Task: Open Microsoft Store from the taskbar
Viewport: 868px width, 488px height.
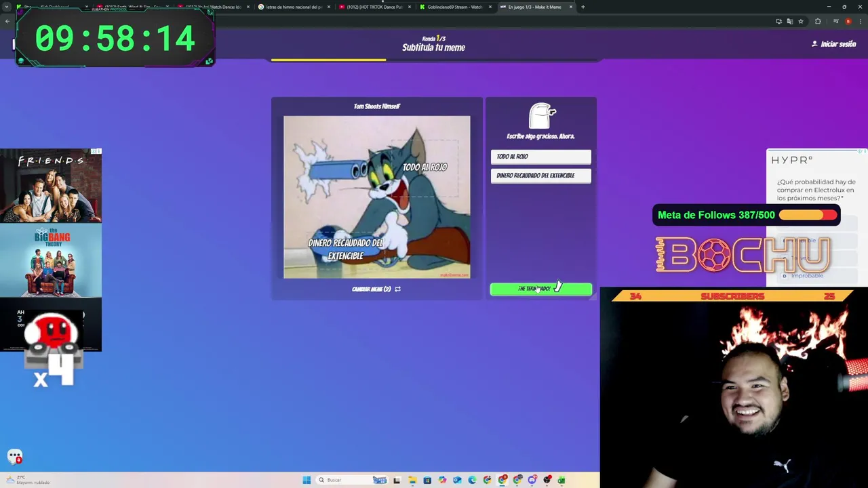Action: [x=427, y=480]
